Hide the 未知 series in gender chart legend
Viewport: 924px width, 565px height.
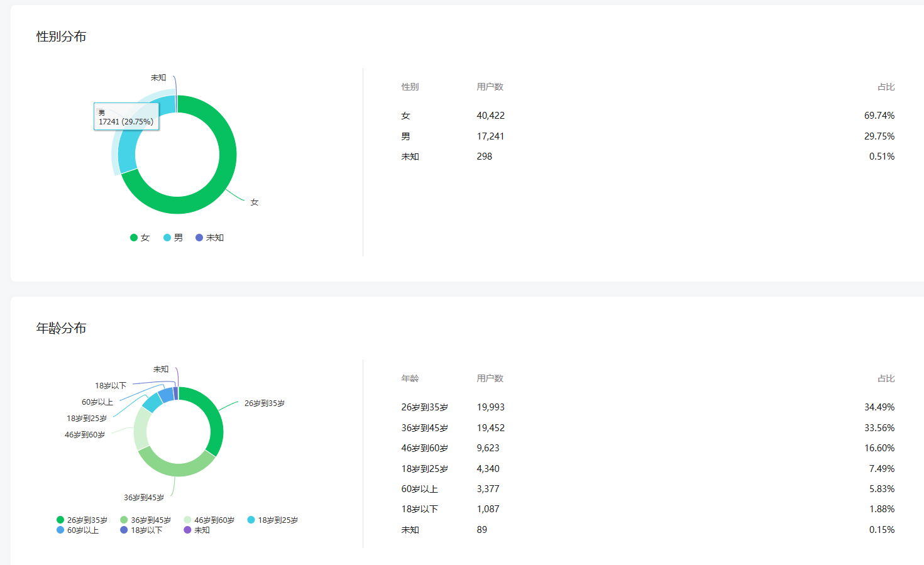click(210, 238)
